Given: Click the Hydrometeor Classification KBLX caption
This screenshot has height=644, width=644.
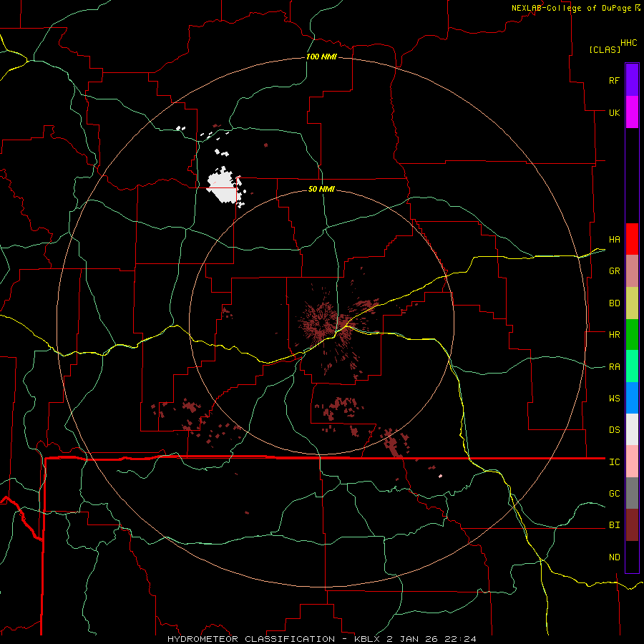Looking at the screenshot, I should click(322, 639).
